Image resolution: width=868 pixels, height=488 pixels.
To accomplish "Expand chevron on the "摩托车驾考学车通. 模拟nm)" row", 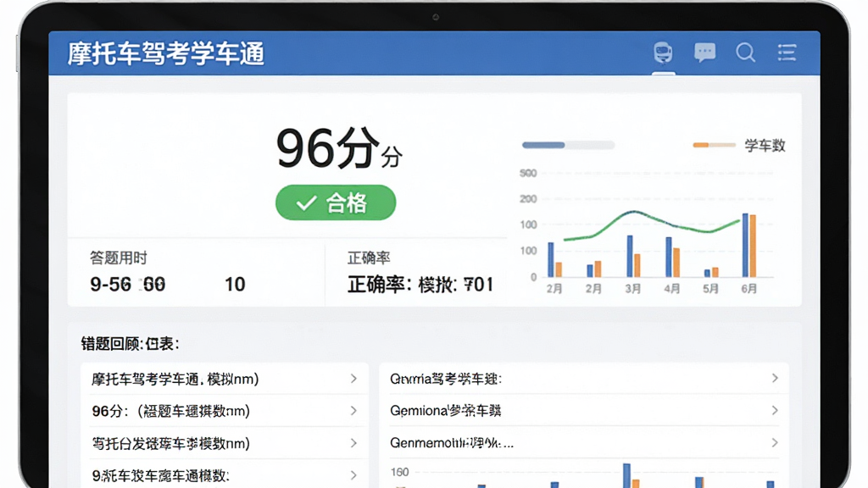I will tap(353, 379).
